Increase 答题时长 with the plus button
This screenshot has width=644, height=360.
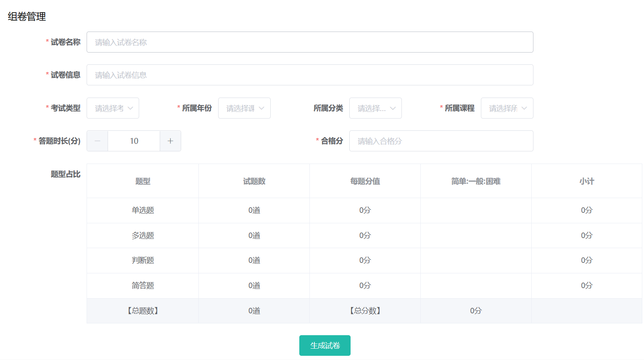pyautogui.click(x=170, y=141)
